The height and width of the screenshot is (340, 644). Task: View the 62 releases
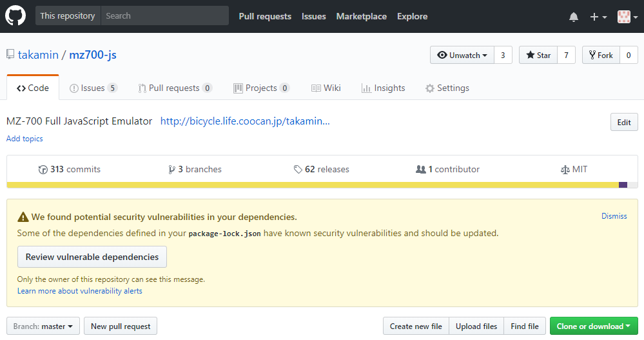click(x=322, y=169)
